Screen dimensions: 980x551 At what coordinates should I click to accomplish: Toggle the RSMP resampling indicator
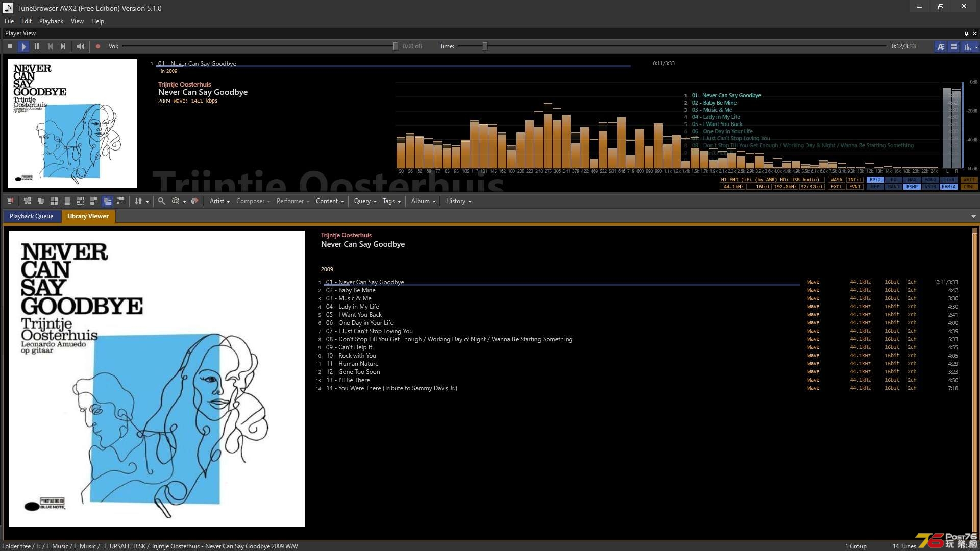tap(912, 187)
